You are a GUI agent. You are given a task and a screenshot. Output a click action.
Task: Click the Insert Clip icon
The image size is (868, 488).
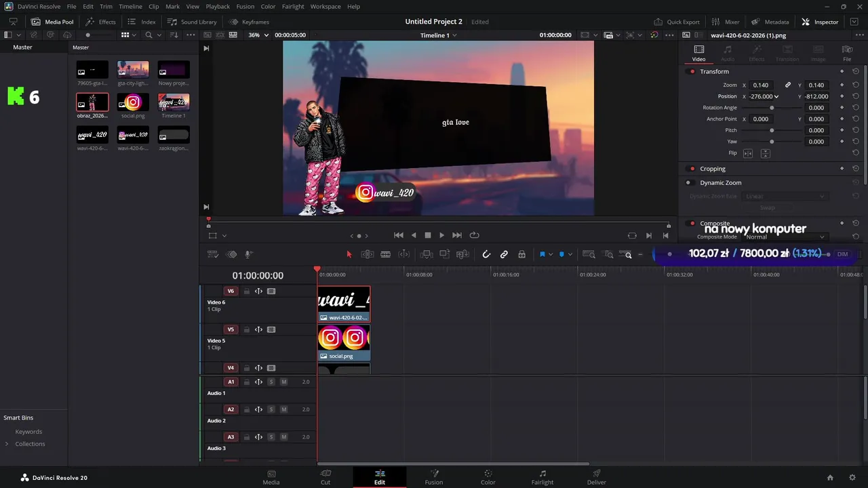tap(427, 254)
